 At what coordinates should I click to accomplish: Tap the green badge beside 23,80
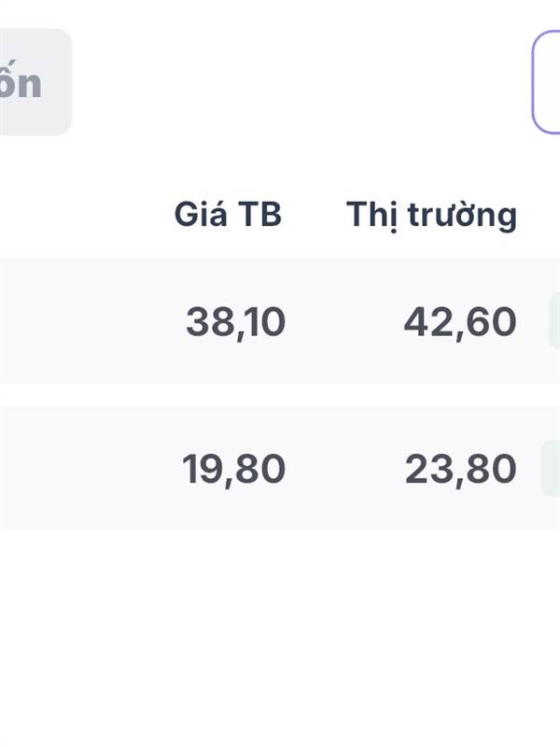click(x=551, y=469)
